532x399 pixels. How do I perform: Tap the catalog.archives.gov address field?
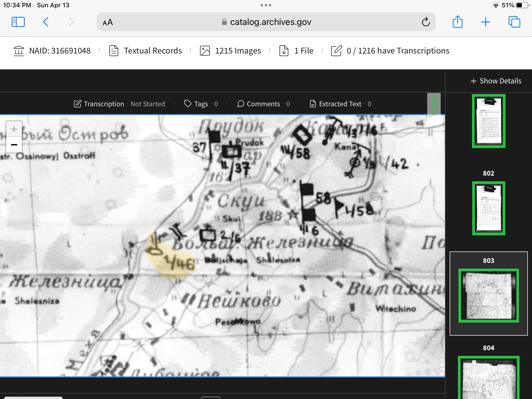tap(270, 22)
